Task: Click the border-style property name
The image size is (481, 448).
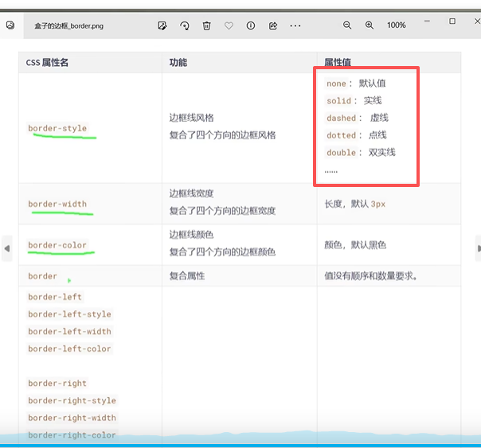Action: click(x=57, y=128)
